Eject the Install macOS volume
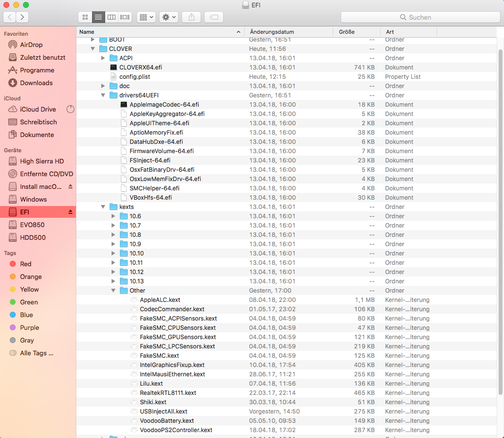The height and width of the screenshot is (438, 504). tap(70, 186)
